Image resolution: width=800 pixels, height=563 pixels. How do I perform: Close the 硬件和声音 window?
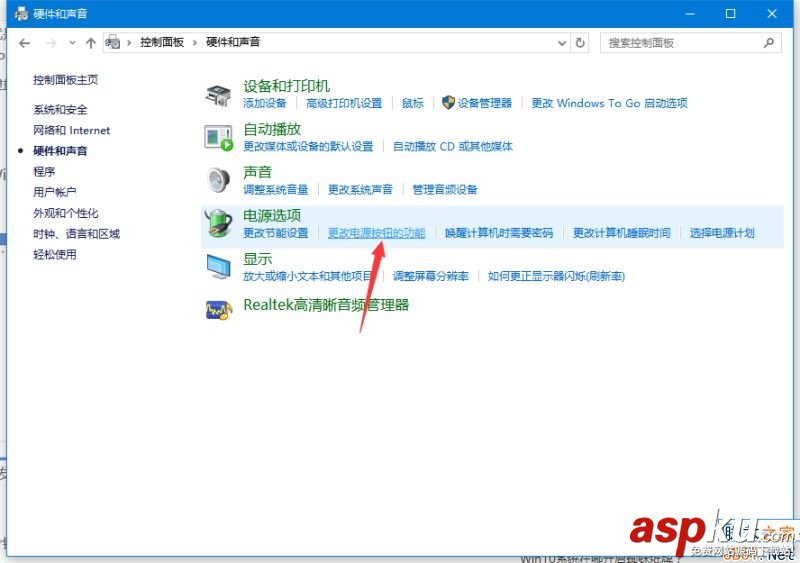point(772,14)
